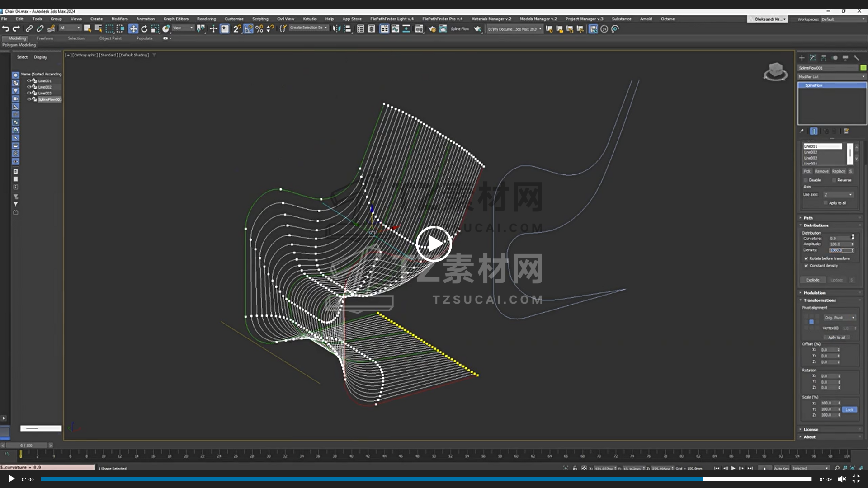Select SplineFlow001 in the scene explorer
The height and width of the screenshot is (488, 868).
pyautogui.click(x=49, y=99)
